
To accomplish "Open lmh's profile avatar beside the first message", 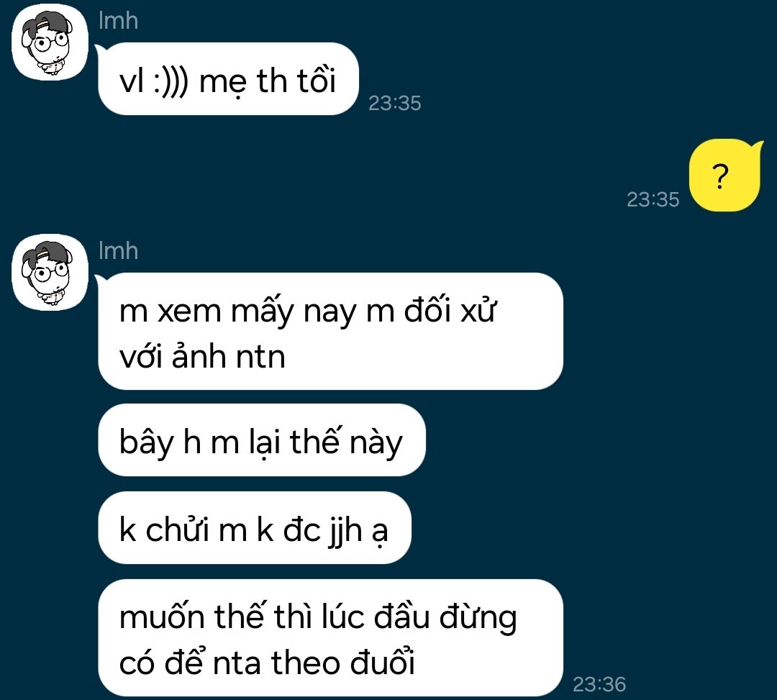I will click(50, 42).
